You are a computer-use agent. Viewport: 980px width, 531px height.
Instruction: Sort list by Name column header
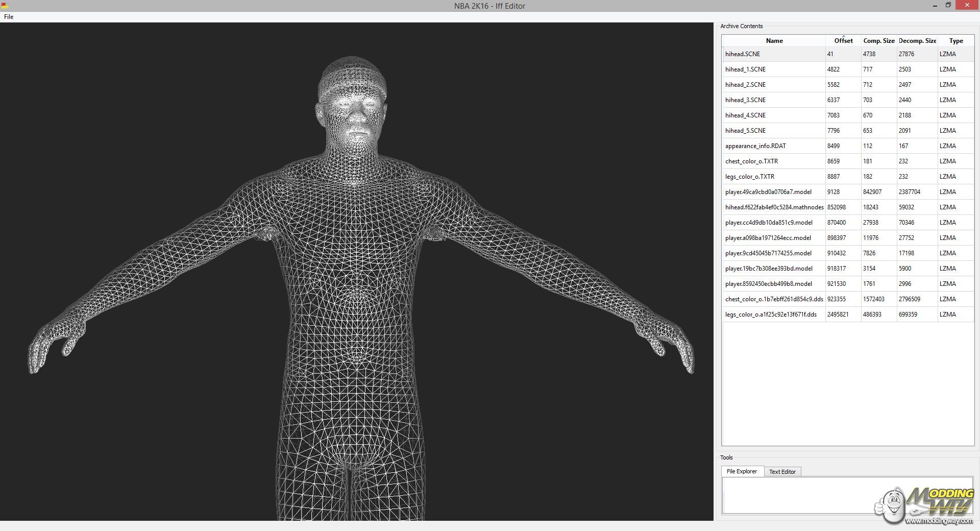click(x=774, y=41)
